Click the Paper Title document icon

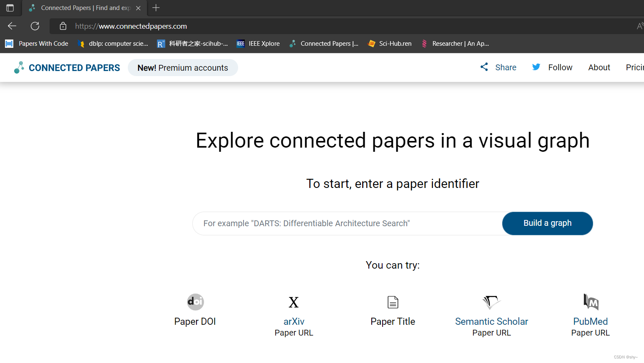(393, 302)
